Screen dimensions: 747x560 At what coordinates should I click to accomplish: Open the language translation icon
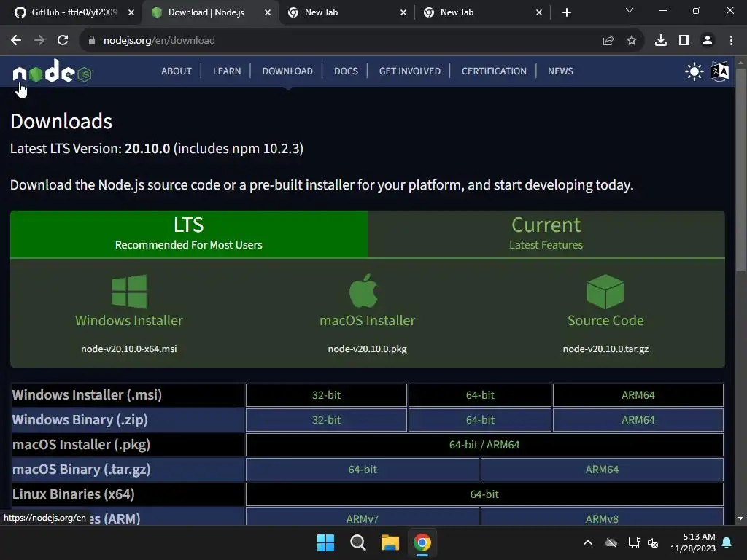(719, 71)
